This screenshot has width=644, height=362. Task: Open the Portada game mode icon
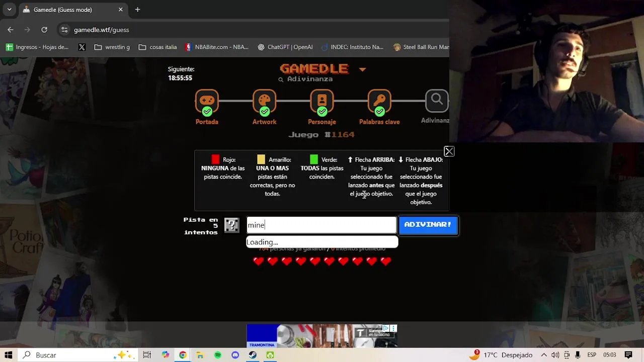[207, 102]
